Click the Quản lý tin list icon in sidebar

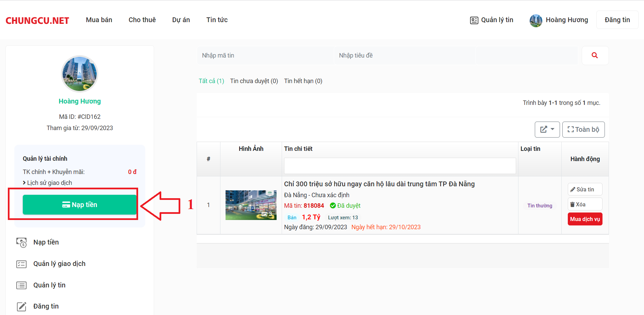coord(21,285)
